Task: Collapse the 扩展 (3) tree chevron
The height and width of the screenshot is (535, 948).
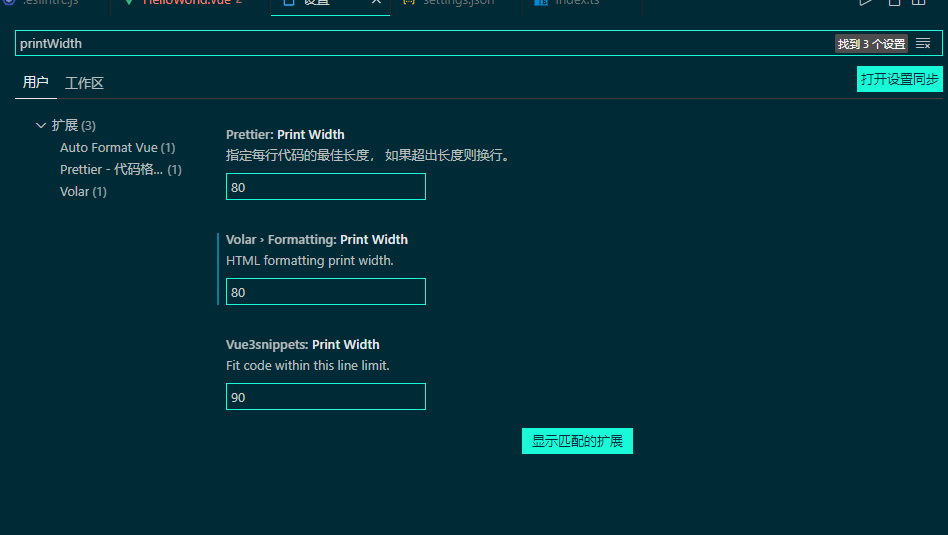Action: tap(41, 125)
